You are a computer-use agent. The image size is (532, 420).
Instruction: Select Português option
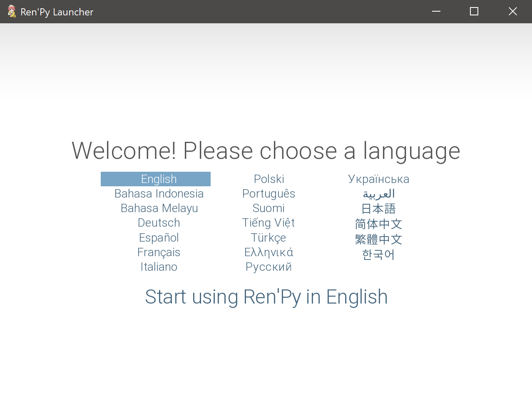[268, 193]
